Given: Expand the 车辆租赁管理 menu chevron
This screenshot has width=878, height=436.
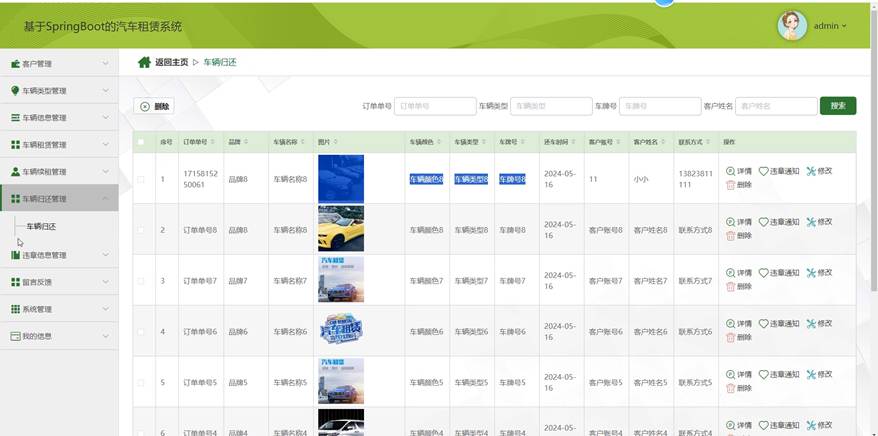Looking at the screenshot, I should (106, 144).
